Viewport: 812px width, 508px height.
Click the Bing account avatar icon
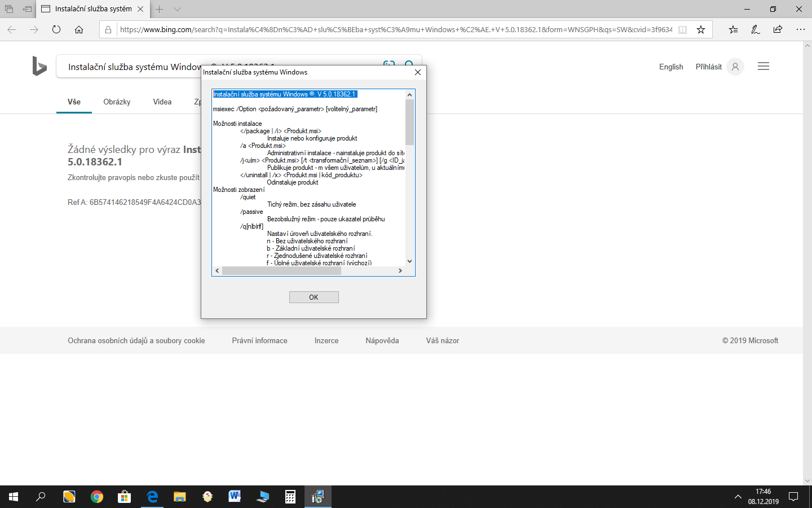735,67
